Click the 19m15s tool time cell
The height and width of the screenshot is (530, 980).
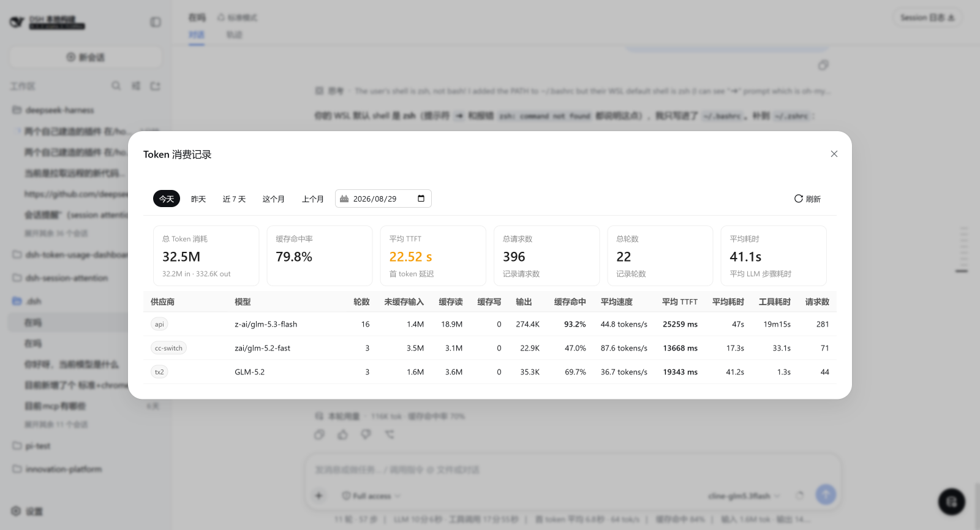(x=777, y=324)
